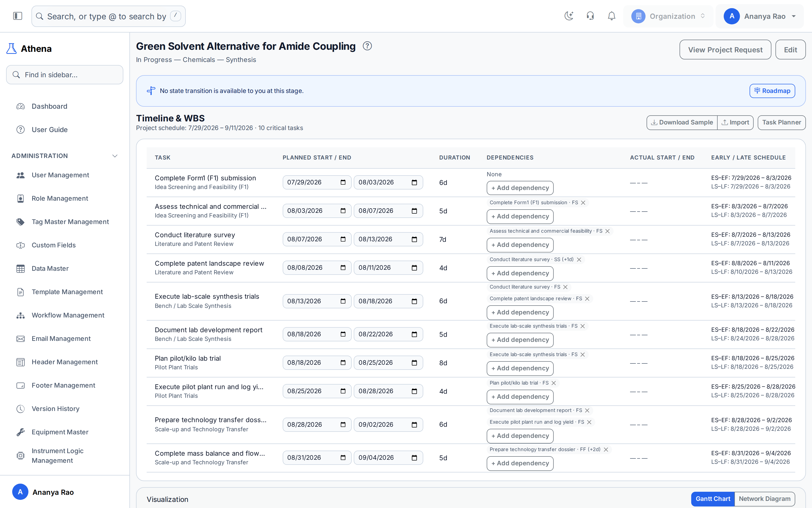Click the Edit project button

point(790,50)
